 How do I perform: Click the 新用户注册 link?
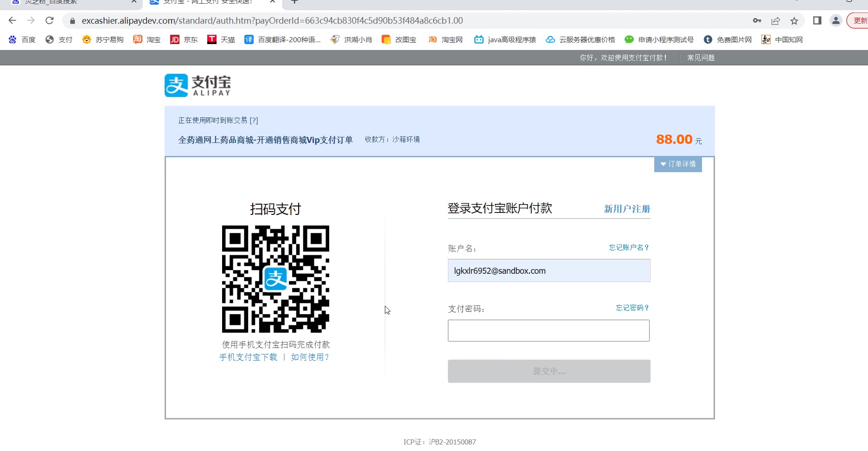point(627,209)
